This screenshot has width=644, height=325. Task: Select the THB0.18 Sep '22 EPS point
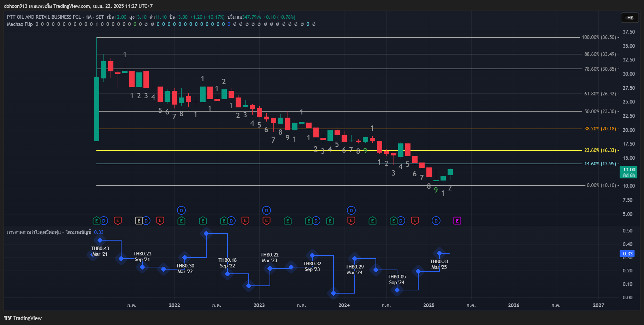228,274
